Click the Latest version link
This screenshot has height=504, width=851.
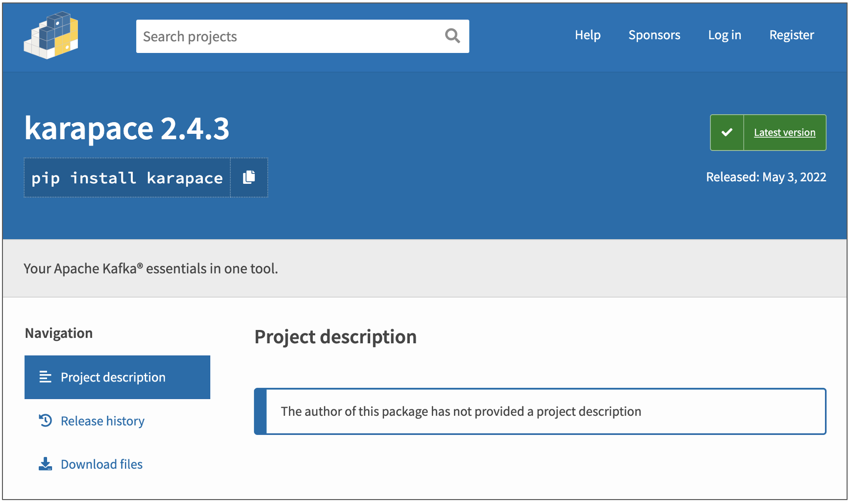[x=784, y=132]
